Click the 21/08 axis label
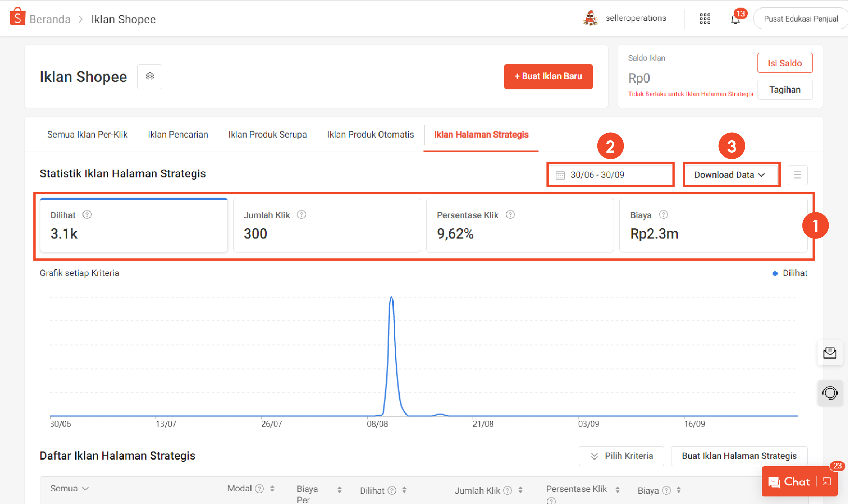Viewport: 848px width, 504px height. pos(483,424)
